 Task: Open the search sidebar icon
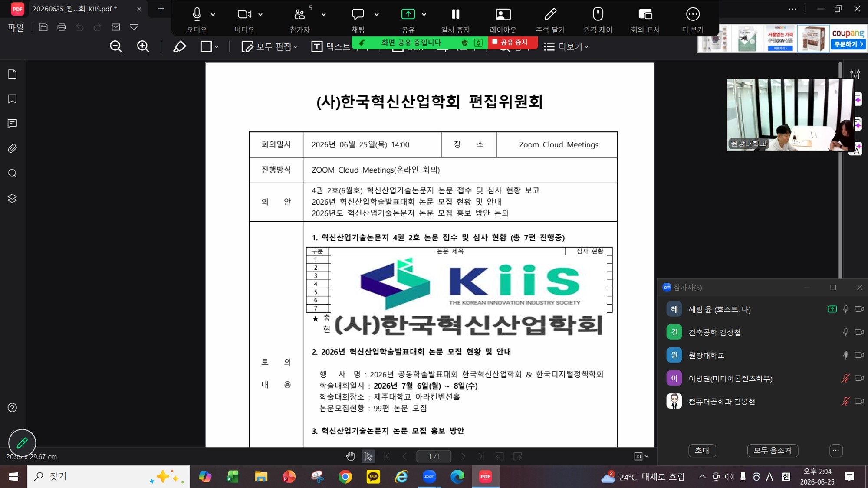[x=12, y=174]
